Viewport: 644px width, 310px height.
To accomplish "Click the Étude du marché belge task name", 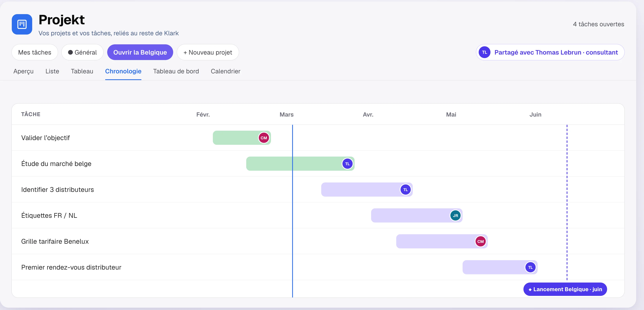I will [56, 164].
